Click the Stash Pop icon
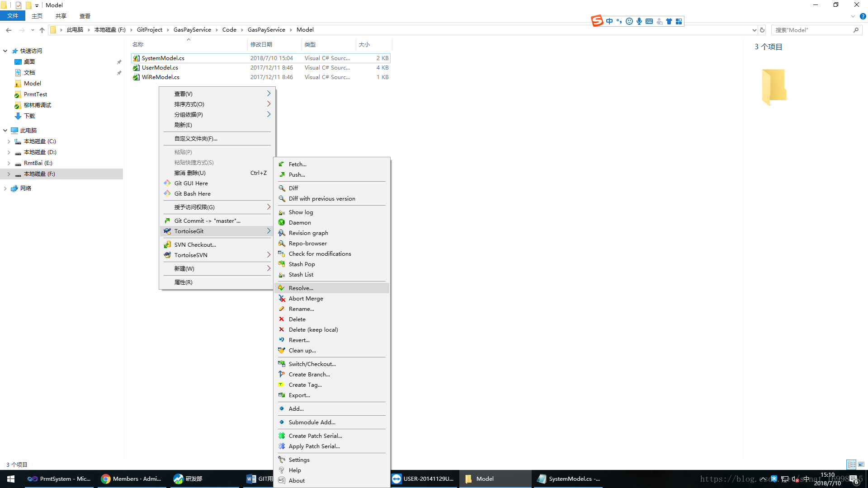 [282, 264]
